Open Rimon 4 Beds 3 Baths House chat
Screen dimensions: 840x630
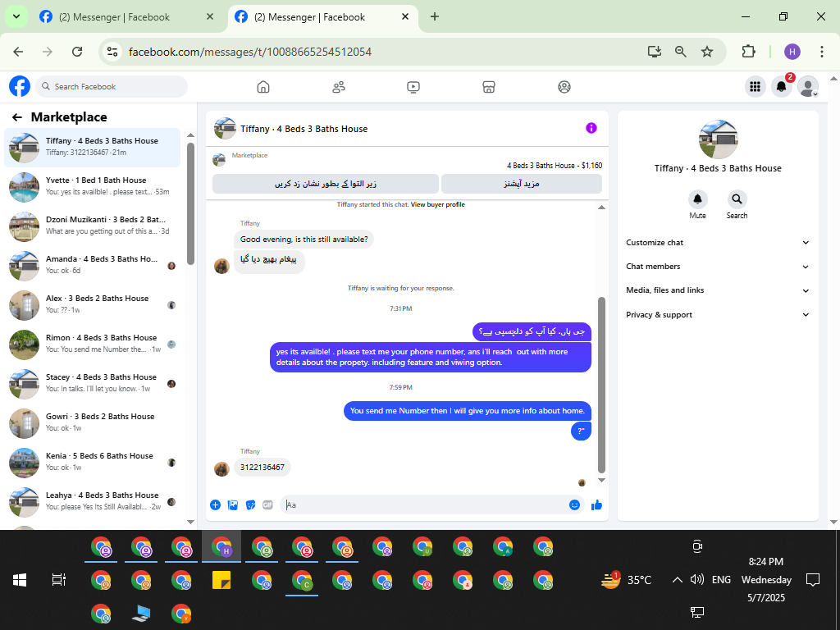point(92,344)
